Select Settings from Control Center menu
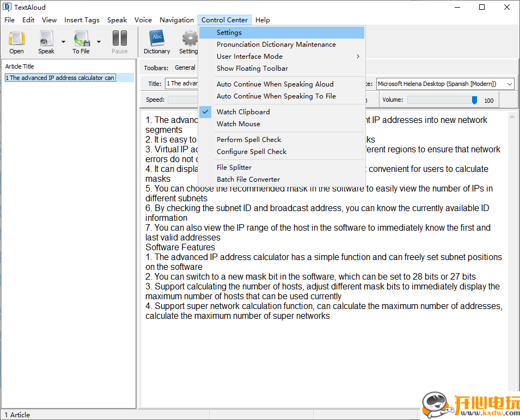This screenshot has height=420, width=520. [x=229, y=33]
